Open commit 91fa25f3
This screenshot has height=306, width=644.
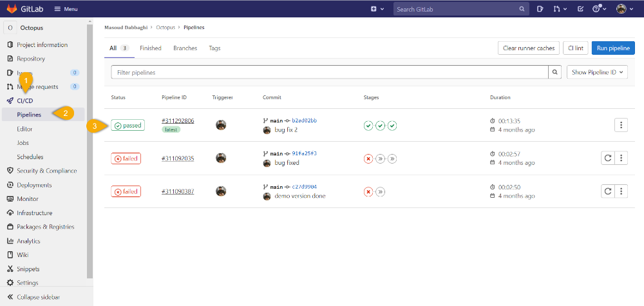pos(305,153)
